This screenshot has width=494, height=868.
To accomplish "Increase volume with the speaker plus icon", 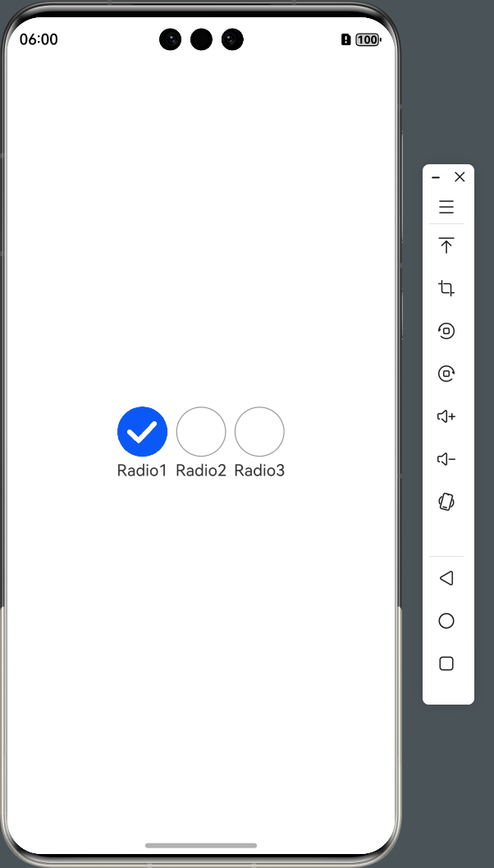I will pos(446,416).
